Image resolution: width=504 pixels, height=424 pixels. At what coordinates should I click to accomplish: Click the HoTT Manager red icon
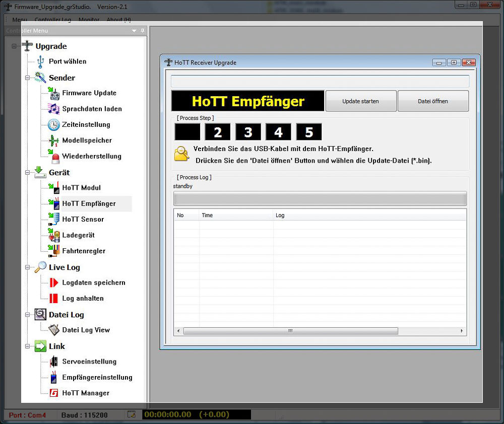click(x=53, y=393)
